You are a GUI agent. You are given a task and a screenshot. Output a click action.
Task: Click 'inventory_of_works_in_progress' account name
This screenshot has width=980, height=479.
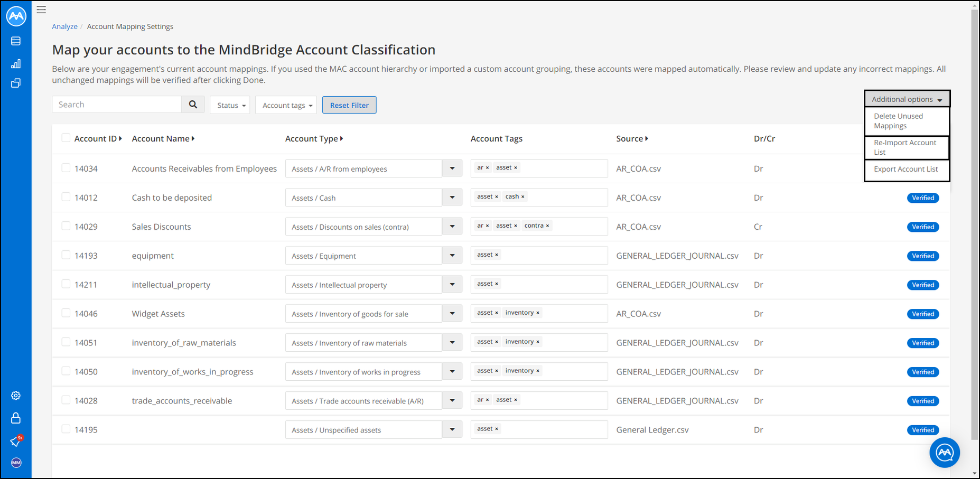(x=192, y=372)
